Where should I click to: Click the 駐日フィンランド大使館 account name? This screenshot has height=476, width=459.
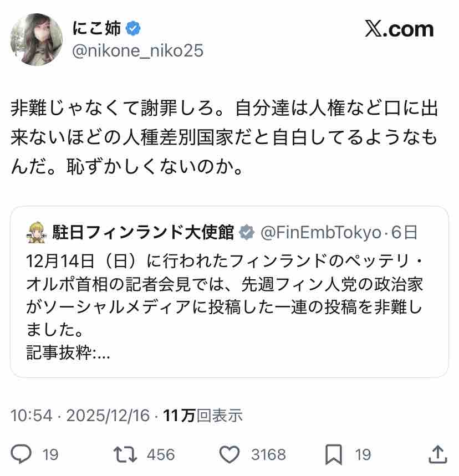coord(143,233)
